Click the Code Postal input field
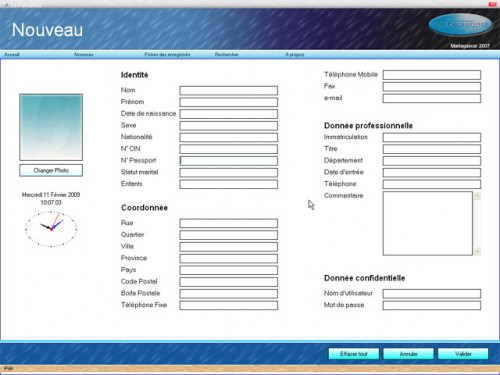500x375 pixels. pos(229,282)
